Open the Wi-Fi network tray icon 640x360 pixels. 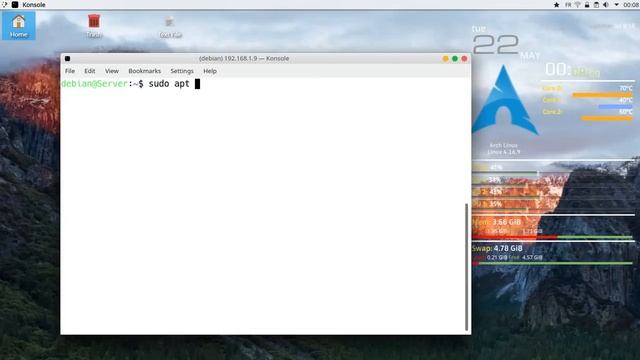click(578, 5)
